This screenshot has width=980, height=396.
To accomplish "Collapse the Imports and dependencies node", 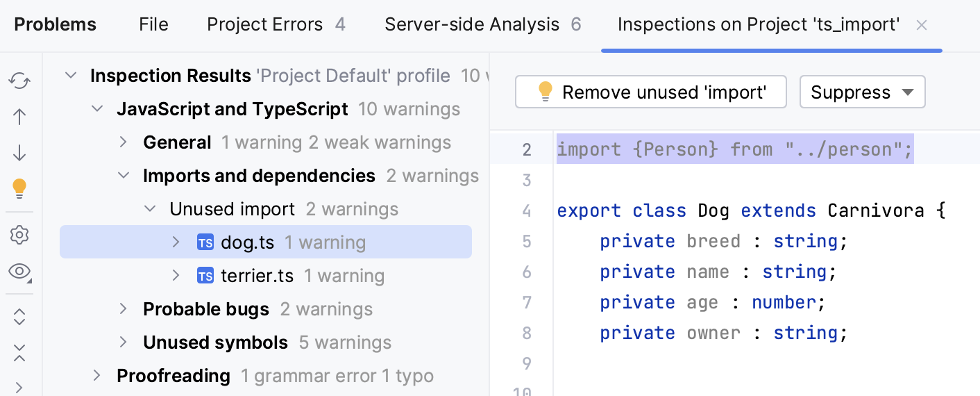I will pos(124,176).
